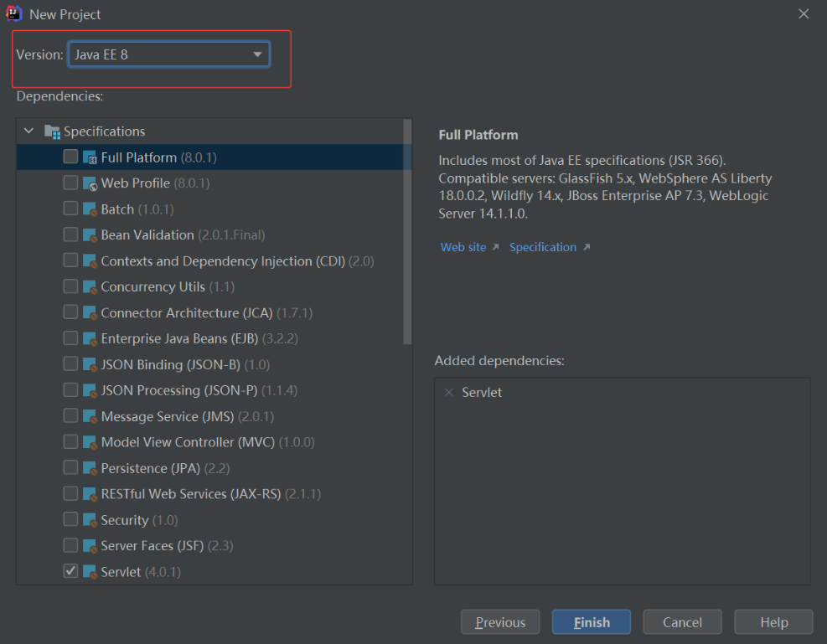Open the Java EE Version dropdown
Viewport: 827px width, 644px height.
(168, 54)
